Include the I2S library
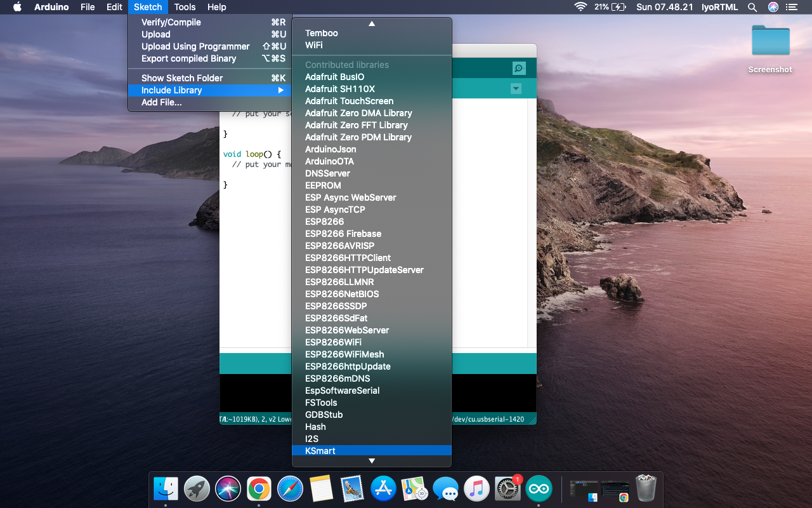 click(x=372, y=439)
